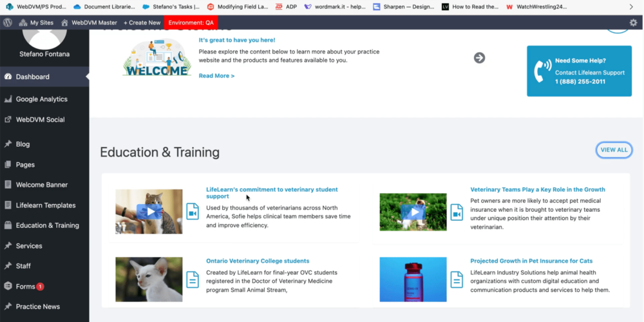Screen dimensions: 644x322
Task: Click the Read More > link
Action: pyautogui.click(x=216, y=76)
